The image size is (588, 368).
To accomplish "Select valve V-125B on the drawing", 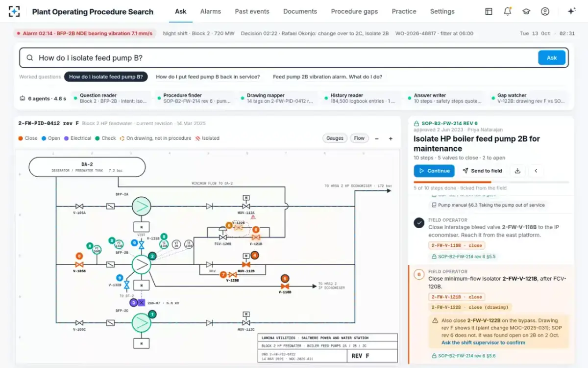I will point(233,275).
